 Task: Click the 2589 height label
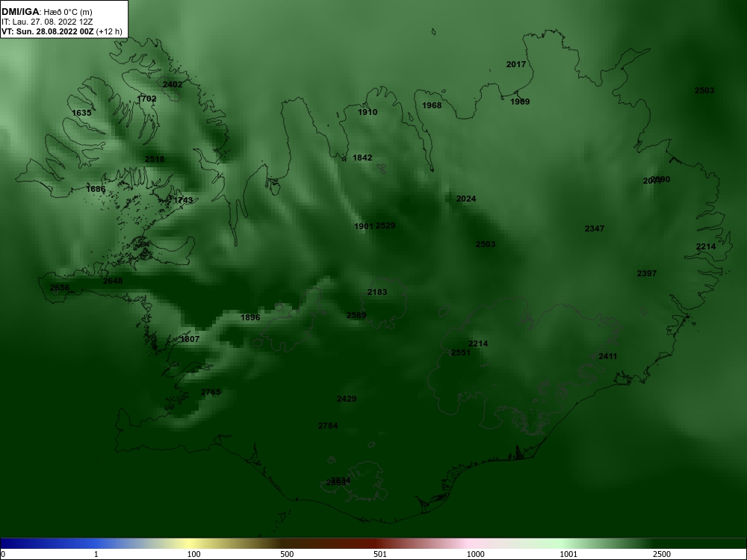click(x=356, y=316)
